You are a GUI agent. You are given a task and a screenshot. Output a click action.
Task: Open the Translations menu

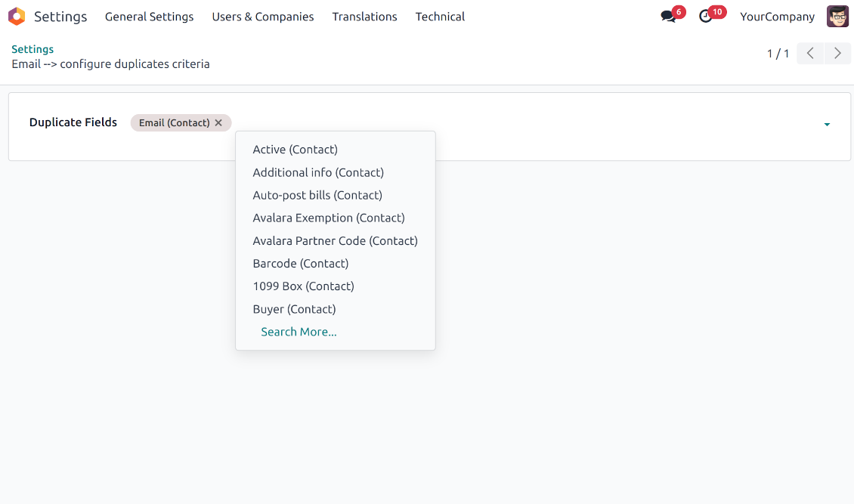point(364,17)
